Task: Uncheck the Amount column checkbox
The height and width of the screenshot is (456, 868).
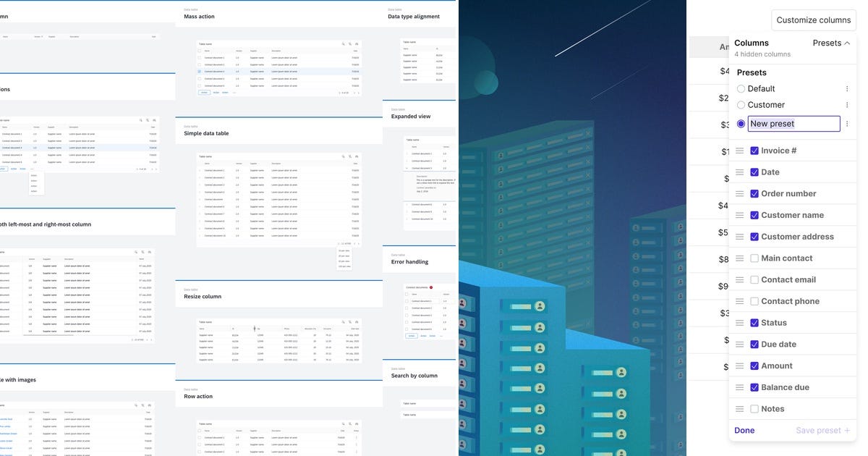Action: (754, 366)
